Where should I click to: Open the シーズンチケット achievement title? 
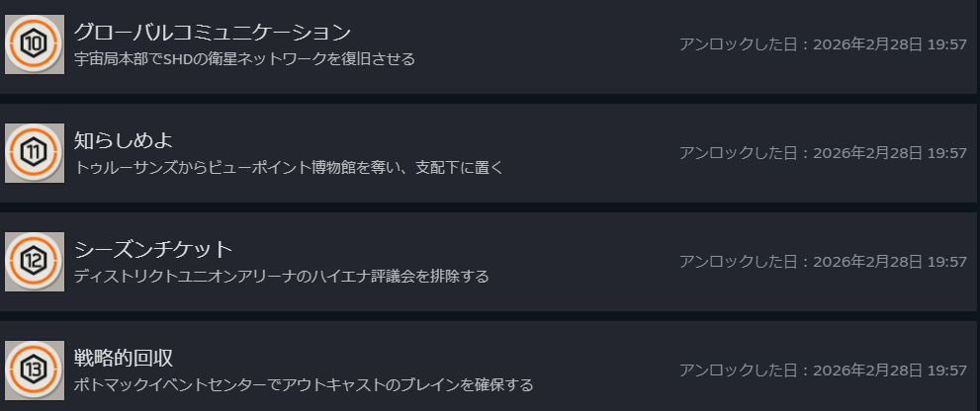point(152,249)
